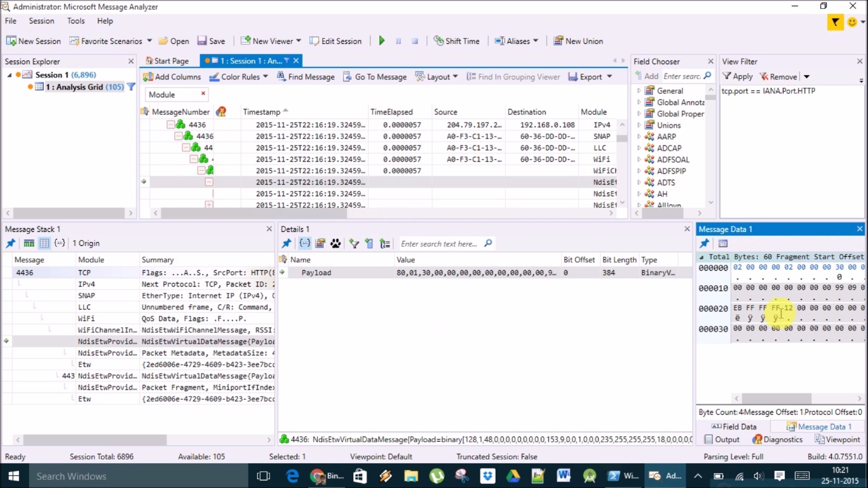Viewport: 868px width, 488px height.
Task: Launch Find Message
Action: 306,77
